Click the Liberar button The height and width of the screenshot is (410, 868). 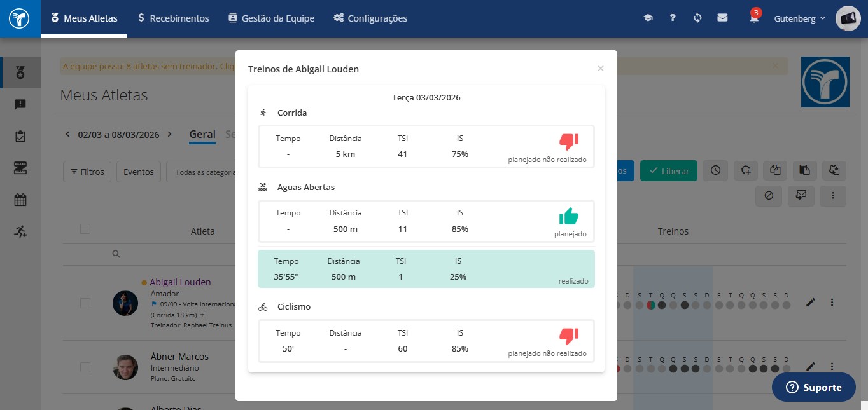pos(669,171)
